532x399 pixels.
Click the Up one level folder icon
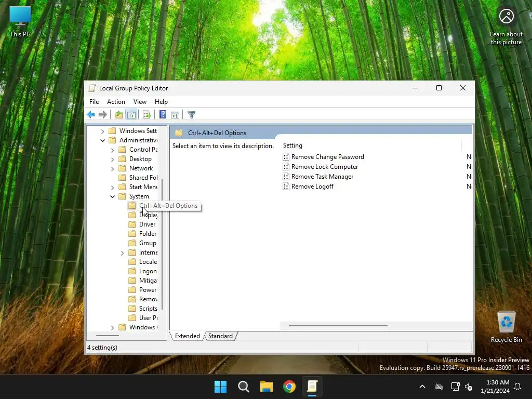pyautogui.click(x=119, y=115)
